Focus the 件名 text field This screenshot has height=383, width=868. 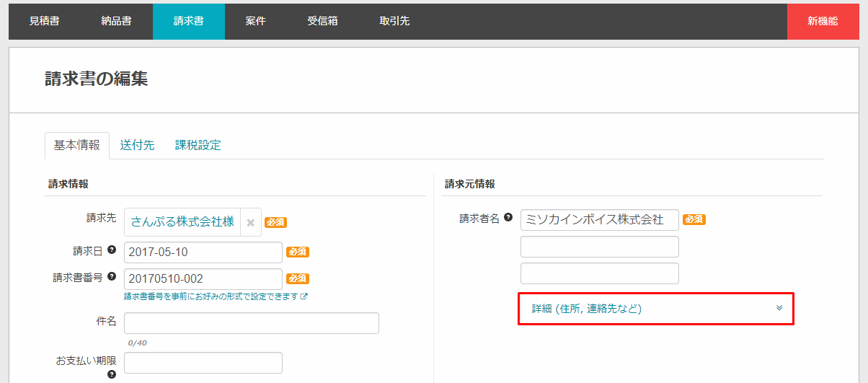point(251,323)
